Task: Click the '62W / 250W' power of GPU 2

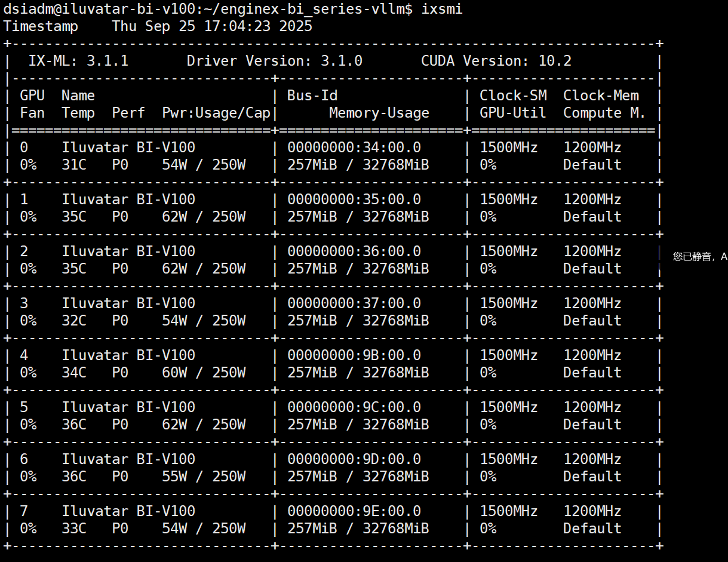Action: click(204, 269)
